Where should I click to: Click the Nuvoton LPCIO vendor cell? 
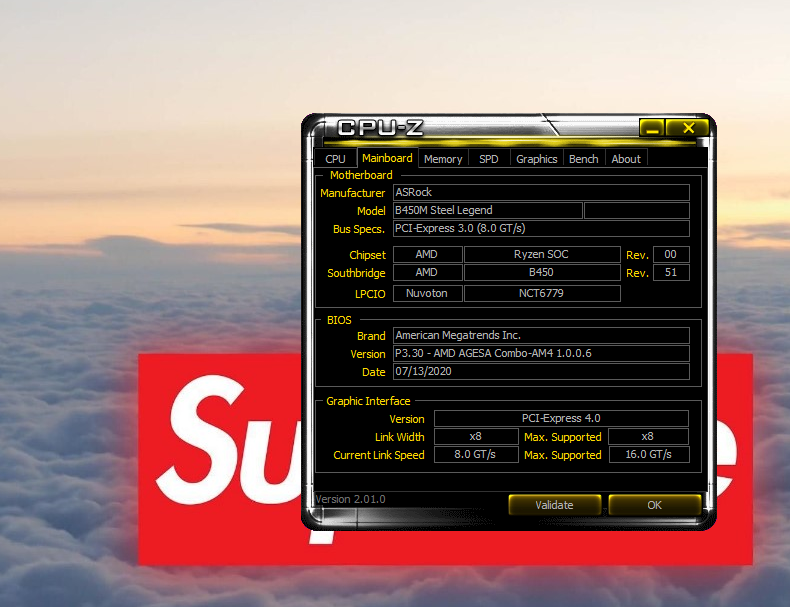coord(427,293)
